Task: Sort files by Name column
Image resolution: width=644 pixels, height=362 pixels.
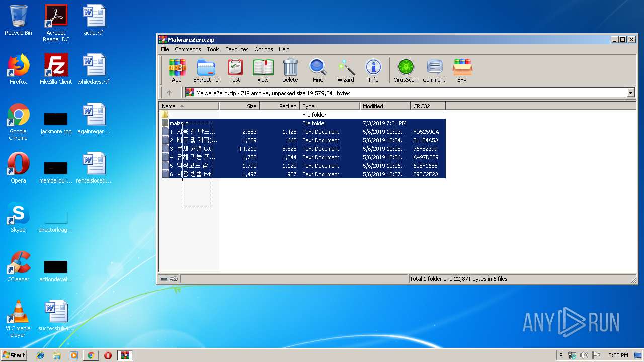Action: click(189, 106)
